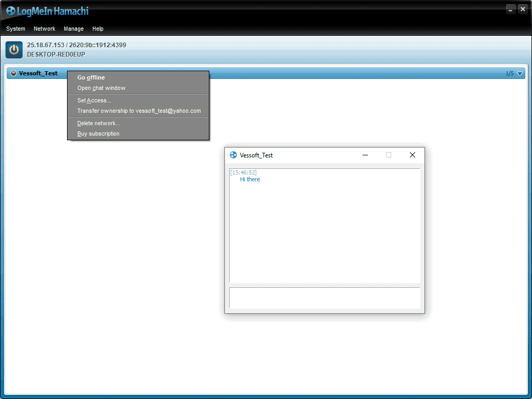Screen dimensions: 532x399
Task: Select Buy subscription entry
Action: click(x=138, y=134)
